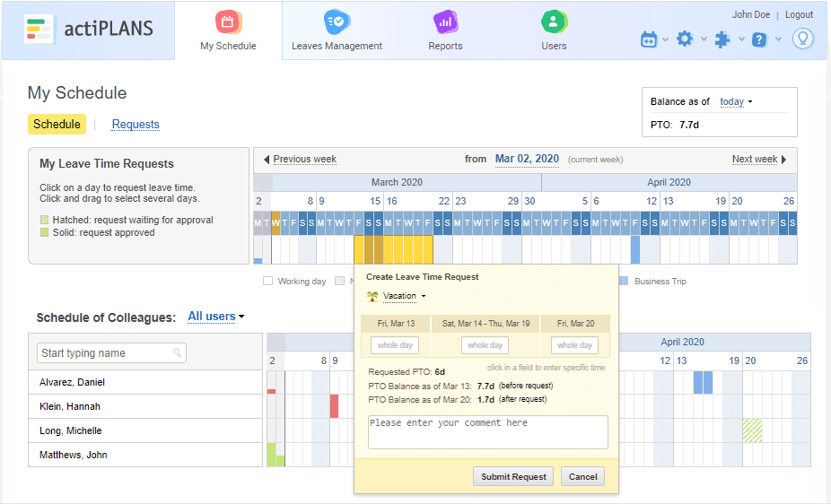Click the My Schedule calendar icon
The image size is (831, 504).
click(228, 22)
